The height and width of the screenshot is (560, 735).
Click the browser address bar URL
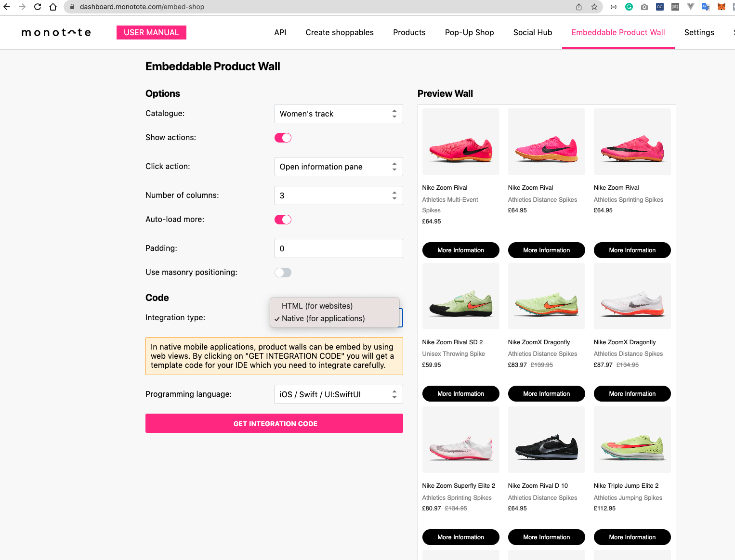tap(142, 7)
